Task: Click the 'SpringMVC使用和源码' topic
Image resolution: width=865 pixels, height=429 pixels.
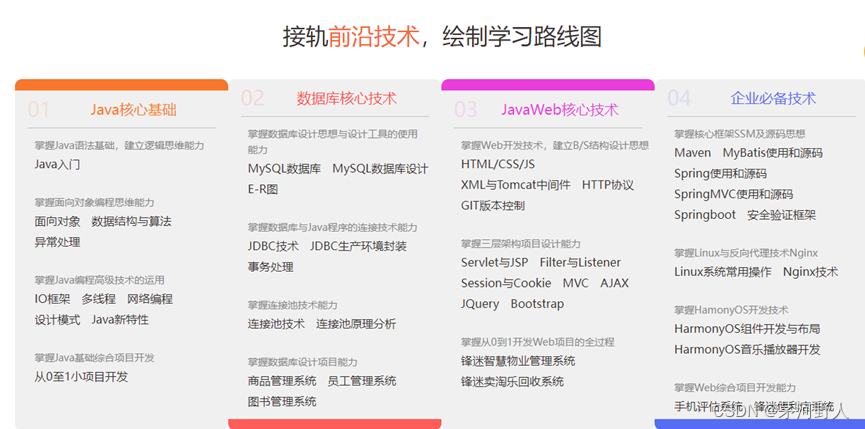Action: point(733,194)
